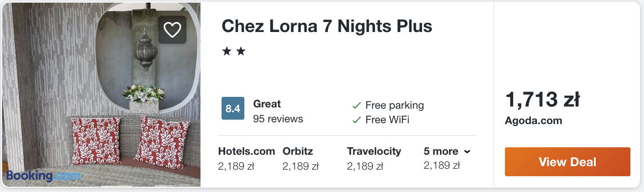The image size is (644, 192).
Task: Click the Booking.com logo on photo
Action: click(43, 176)
